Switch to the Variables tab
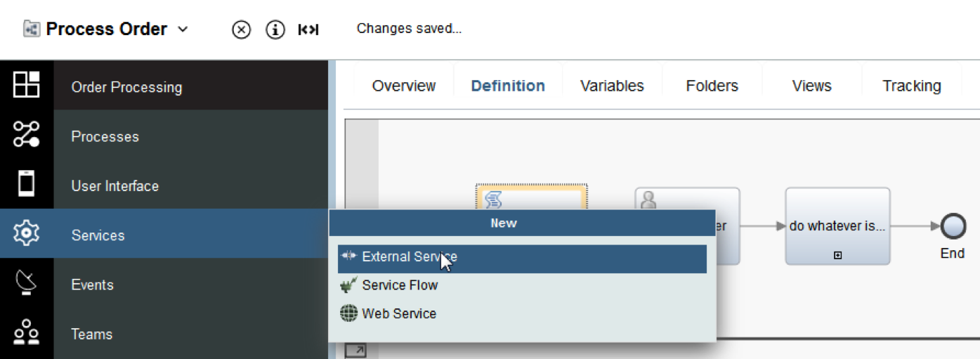The width and height of the screenshot is (980, 359). click(x=612, y=86)
